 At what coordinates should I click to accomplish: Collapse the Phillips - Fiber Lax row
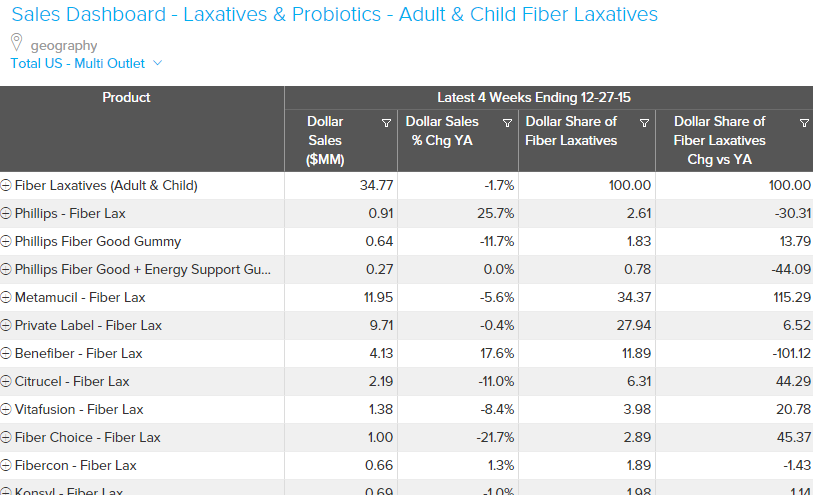(6, 214)
